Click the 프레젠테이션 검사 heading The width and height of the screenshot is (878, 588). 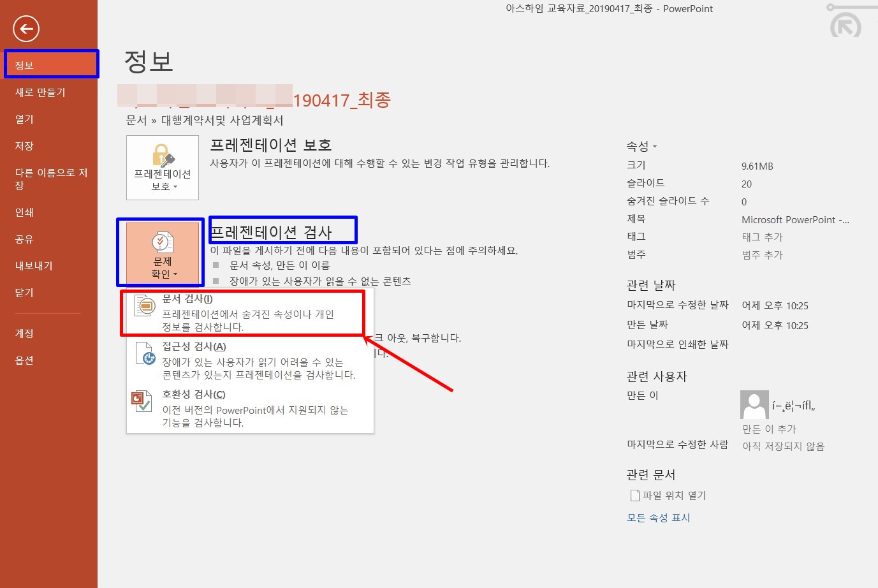point(271,232)
